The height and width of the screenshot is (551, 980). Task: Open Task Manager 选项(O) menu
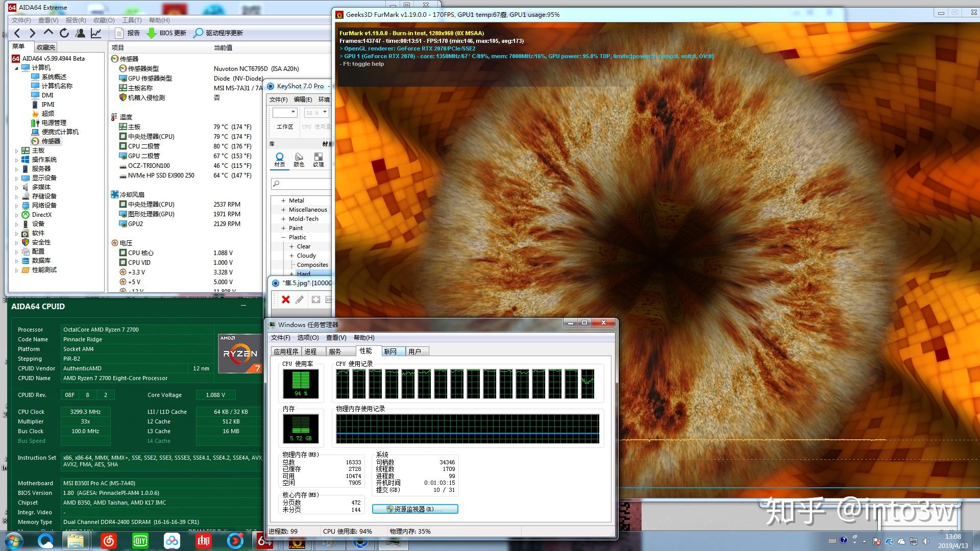click(308, 338)
